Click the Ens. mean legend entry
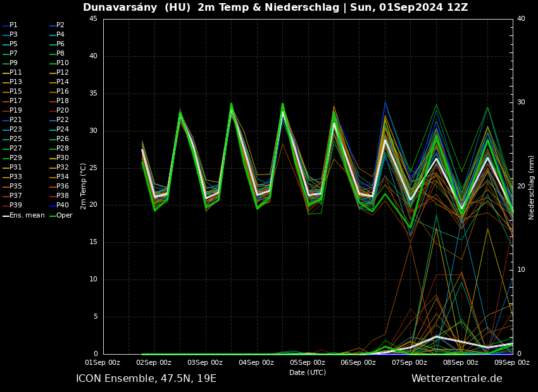 (x=27, y=216)
